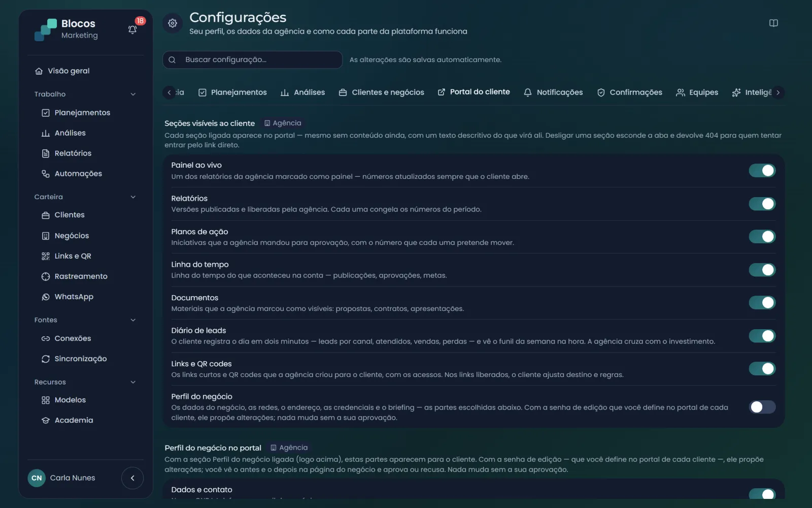Collapse the Fontes sidebar group

[x=133, y=320]
